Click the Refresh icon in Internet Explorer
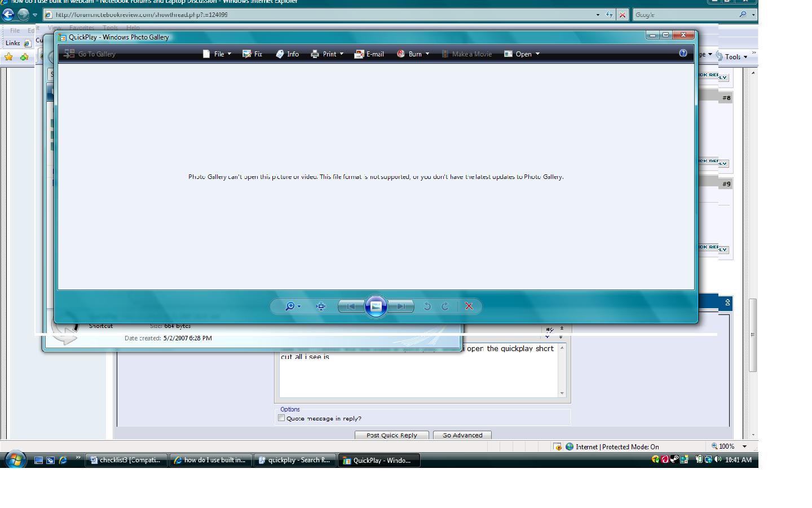812x508 pixels. coord(610,15)
